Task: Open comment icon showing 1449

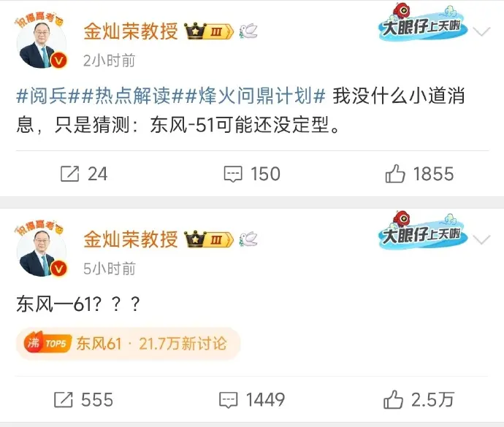Action: pyautogui.click(x=228, y=400)
